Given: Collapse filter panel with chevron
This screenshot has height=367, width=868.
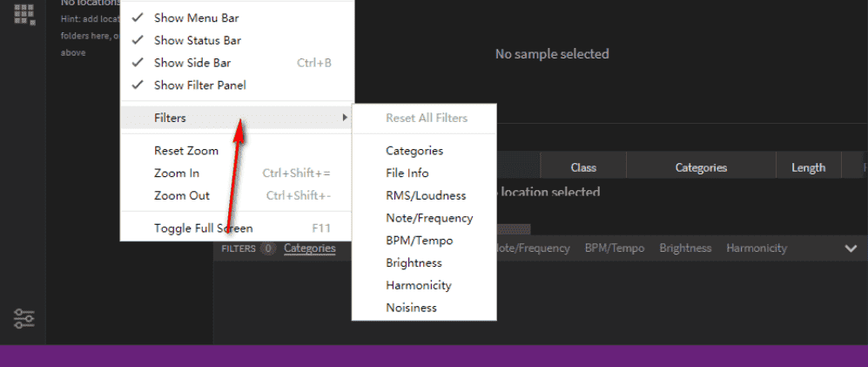Looking at the screenshot, I should coord(851,248).
